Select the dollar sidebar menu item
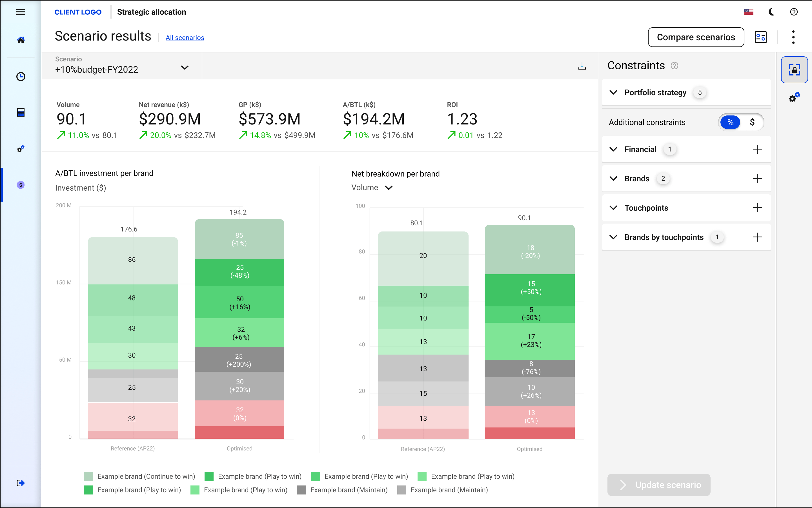 tap(21, 185)
